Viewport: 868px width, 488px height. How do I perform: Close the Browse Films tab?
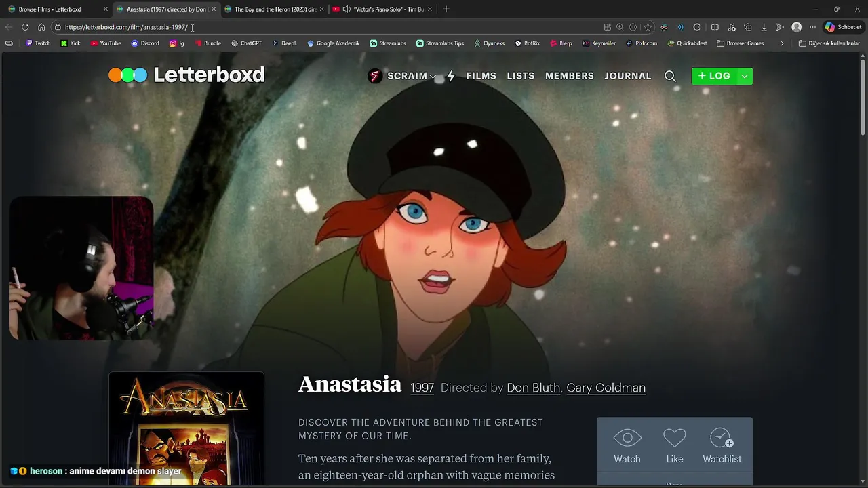(105, 9)
